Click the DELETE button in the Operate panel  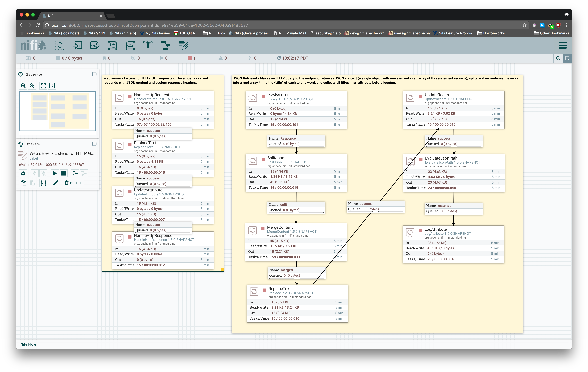pyautogui.click(x=73, y=183)
